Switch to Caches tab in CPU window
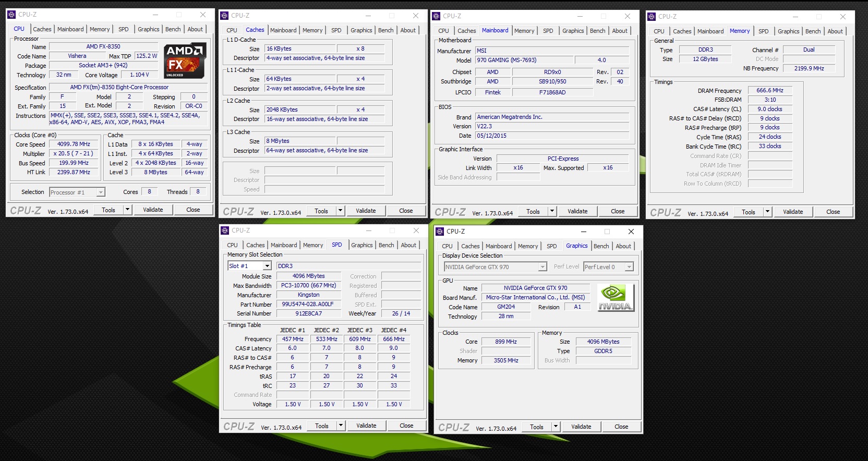Screen dimensions: 868x461 (42, 29)
